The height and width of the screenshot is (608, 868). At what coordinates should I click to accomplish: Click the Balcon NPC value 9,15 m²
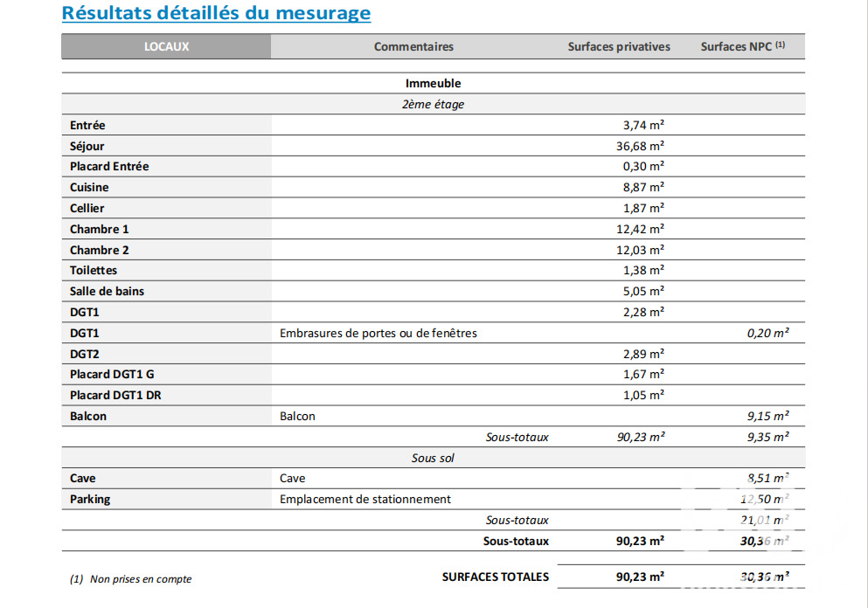767,416
